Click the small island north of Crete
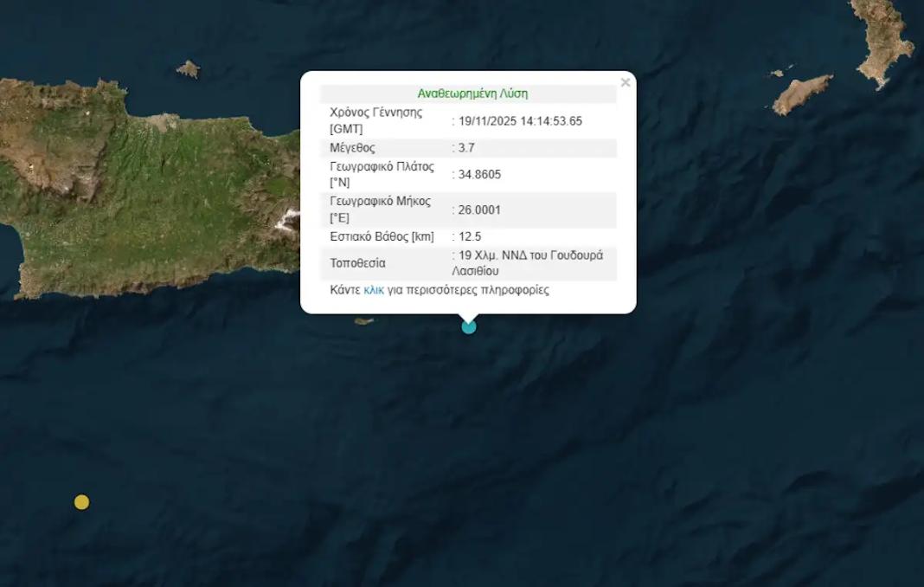Screen dimensions: 924x587 coord(188,68)
